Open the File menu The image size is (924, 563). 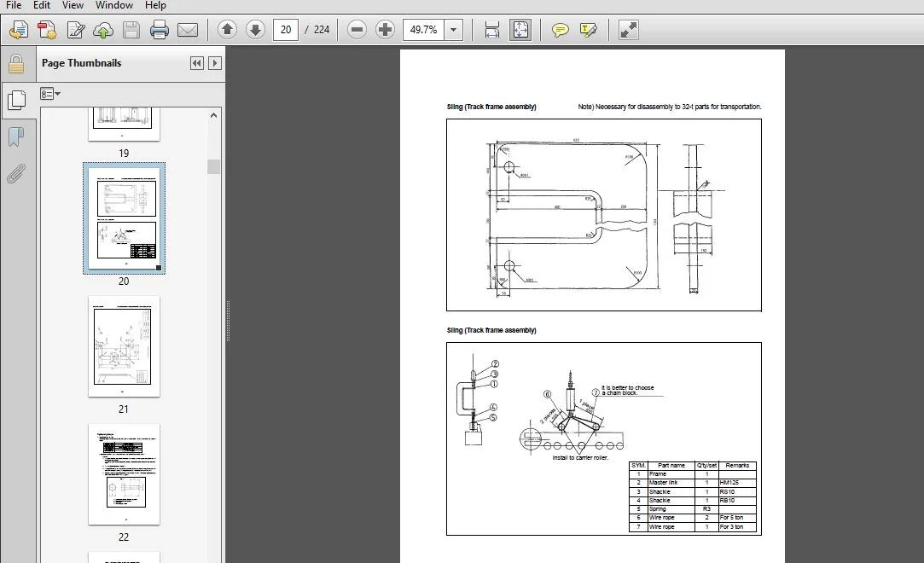pos(13,5)
